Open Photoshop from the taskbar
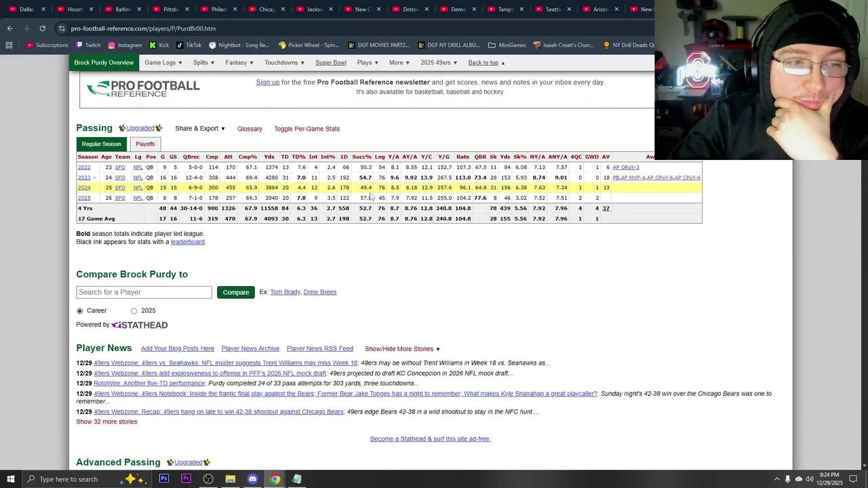Viewport: 868px width, 488px height. 164,479
